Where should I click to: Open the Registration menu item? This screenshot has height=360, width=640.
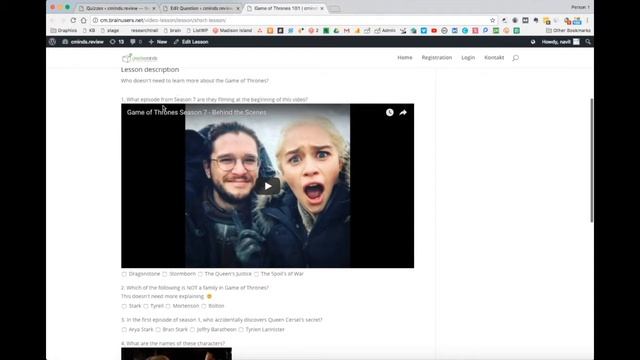point(437,58)
